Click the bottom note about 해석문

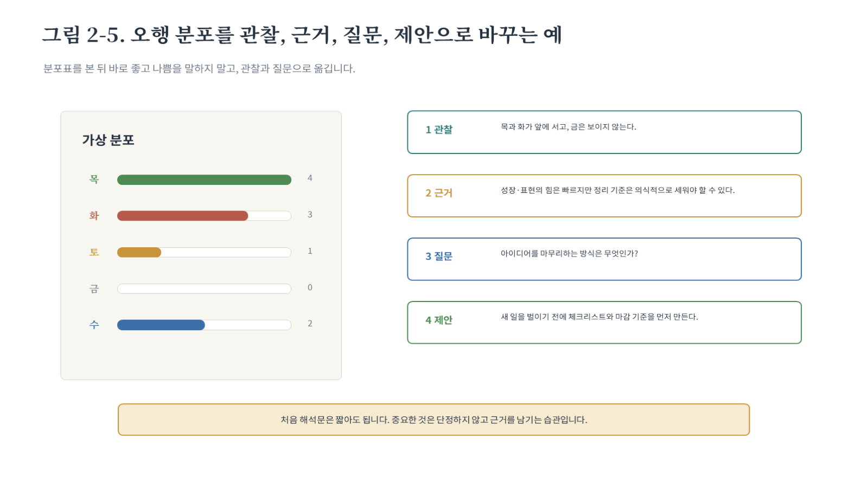point(433,420)
